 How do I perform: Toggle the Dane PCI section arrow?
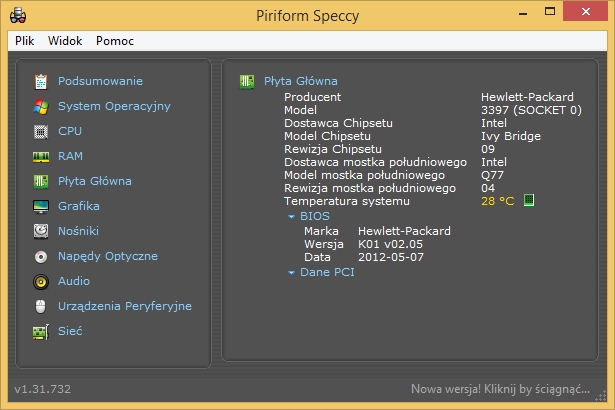pyautogui.click(x=291, y=273)
